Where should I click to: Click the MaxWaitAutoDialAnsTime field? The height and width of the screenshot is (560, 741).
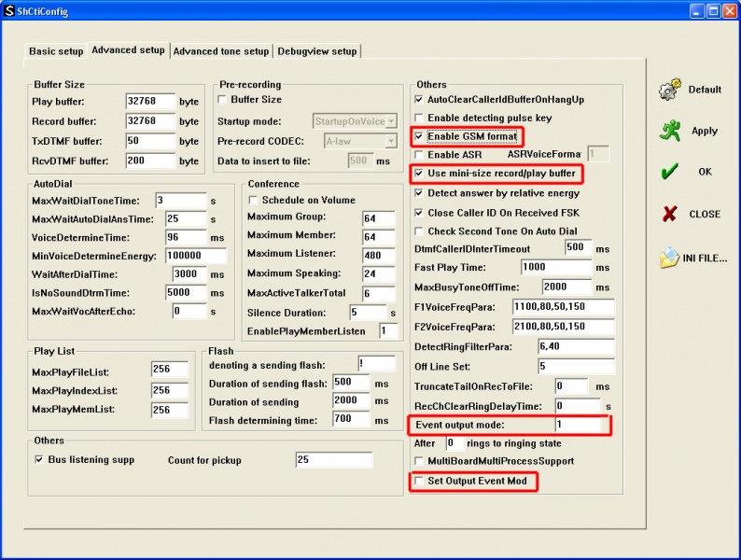(x=187, y=218)
